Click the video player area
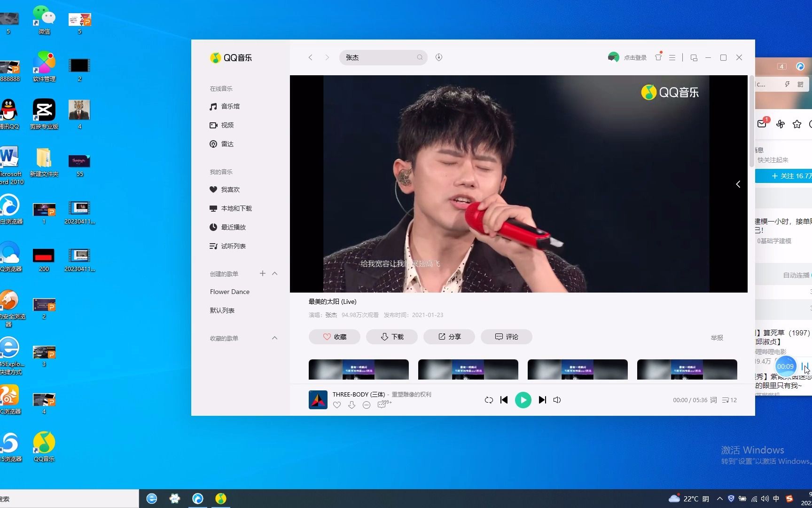 tap(518, 184)
